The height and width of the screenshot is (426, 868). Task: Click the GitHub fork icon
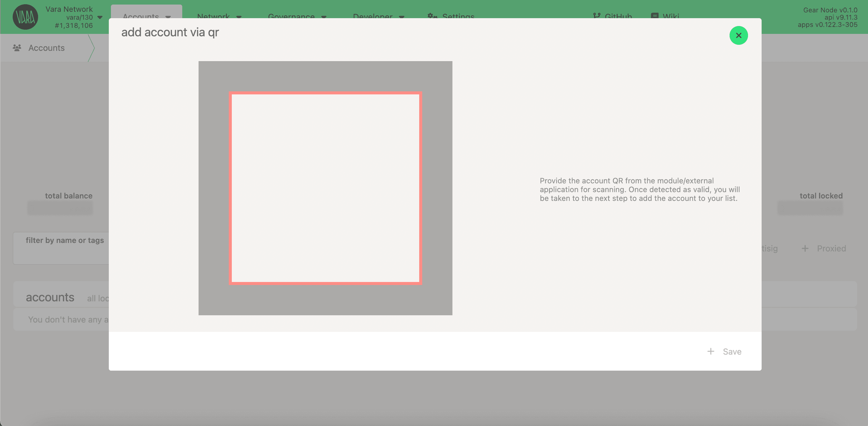pos(596,16)
